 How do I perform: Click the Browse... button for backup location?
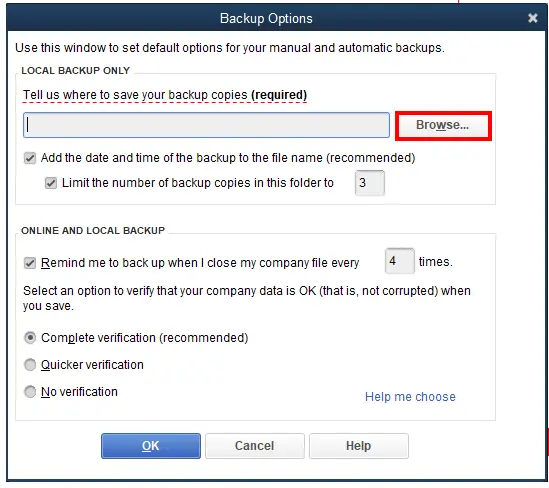443,125
